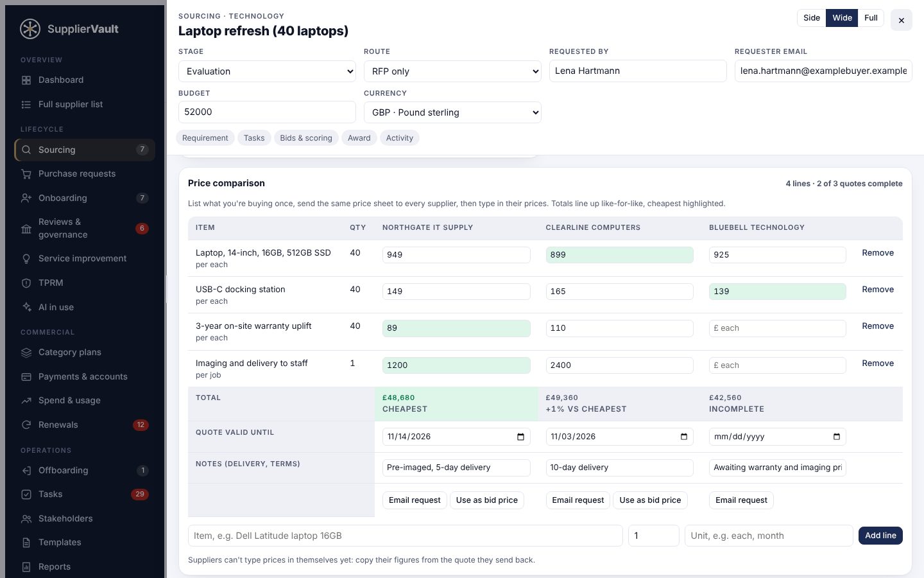Click Bluebell warranty uplift price field
This screenshot has width=924, height=578.
777,328
